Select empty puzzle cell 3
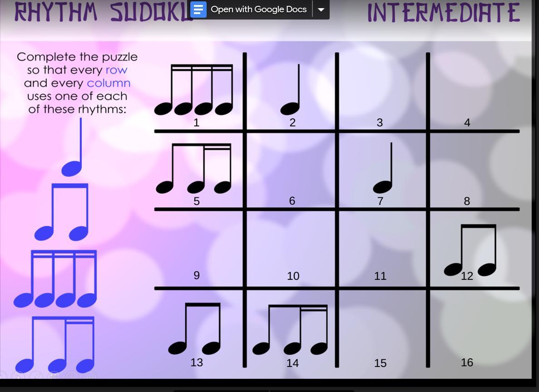 click(382, 92)
